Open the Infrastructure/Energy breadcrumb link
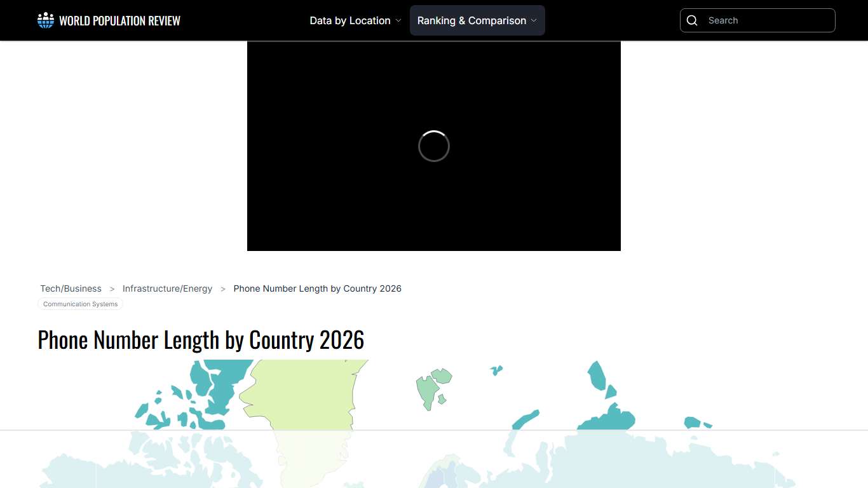 [167, 288]
